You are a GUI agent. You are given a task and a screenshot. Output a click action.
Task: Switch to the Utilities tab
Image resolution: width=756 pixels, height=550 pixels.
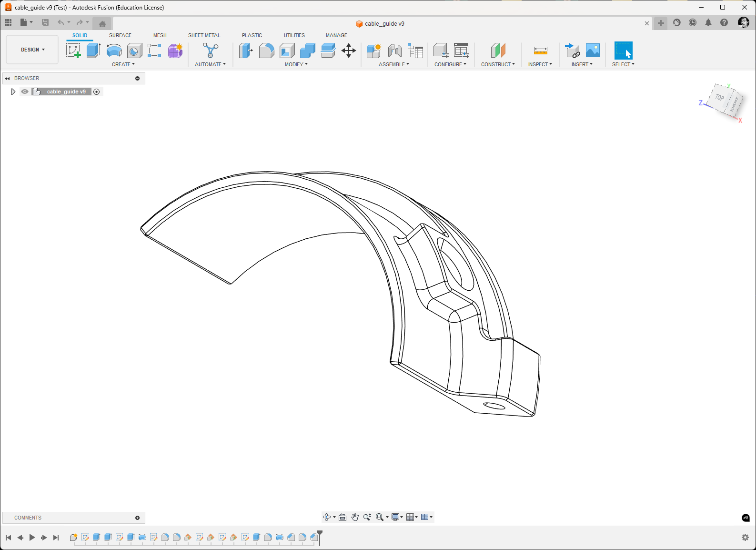[x=294, y=35]
